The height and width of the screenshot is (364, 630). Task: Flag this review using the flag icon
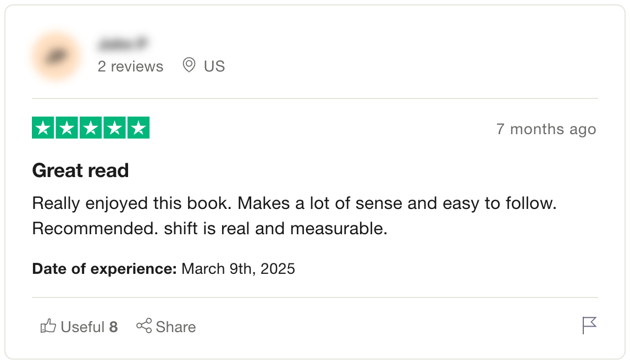click(x=589, y=326)
